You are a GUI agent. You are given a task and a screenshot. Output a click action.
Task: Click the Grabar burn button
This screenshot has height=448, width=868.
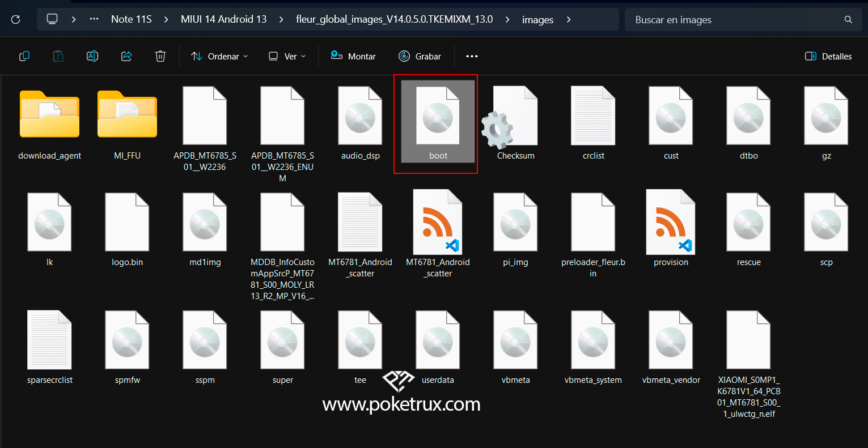[420, 56]
